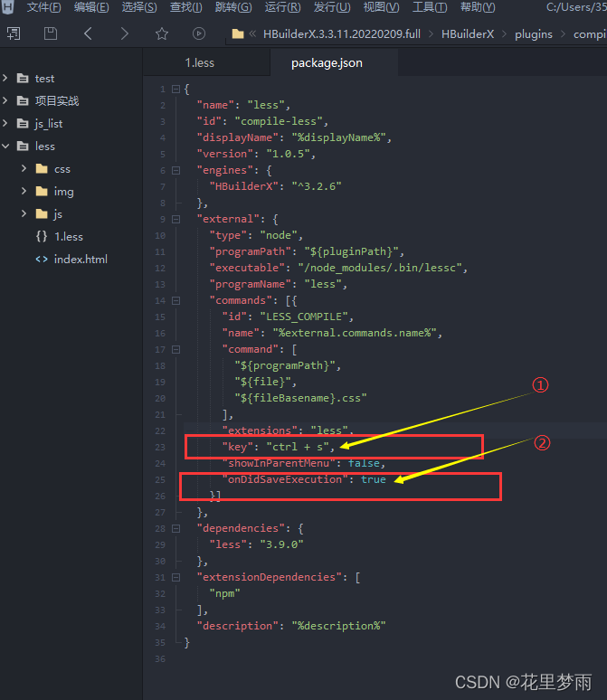
Task: Click the js_list project folder icon
Action: click(23, 124)
